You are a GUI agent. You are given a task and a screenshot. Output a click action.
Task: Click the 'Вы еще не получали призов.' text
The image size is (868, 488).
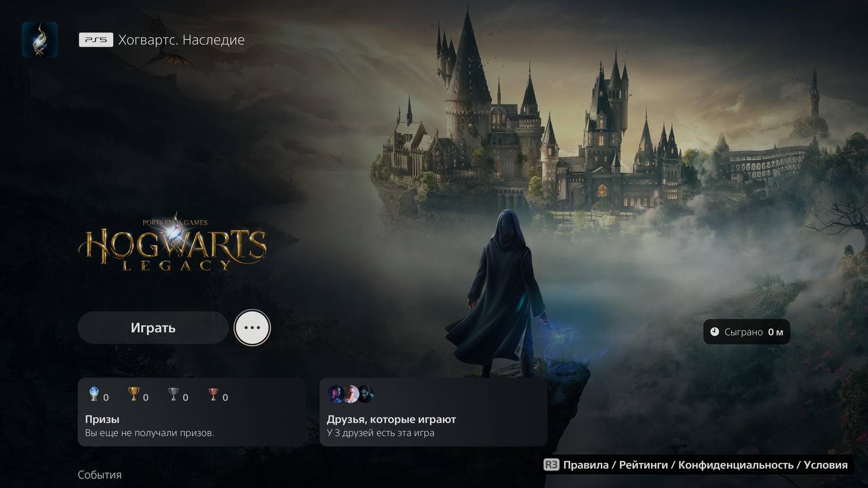tap(150, 433)
